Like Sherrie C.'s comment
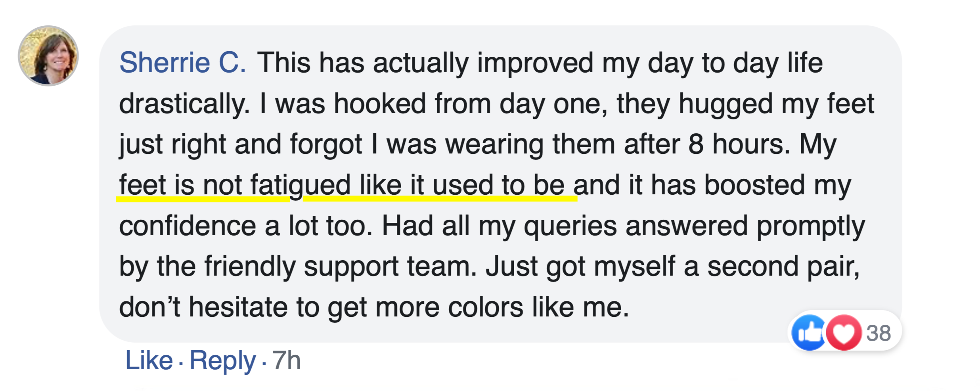 pos(149,360)
